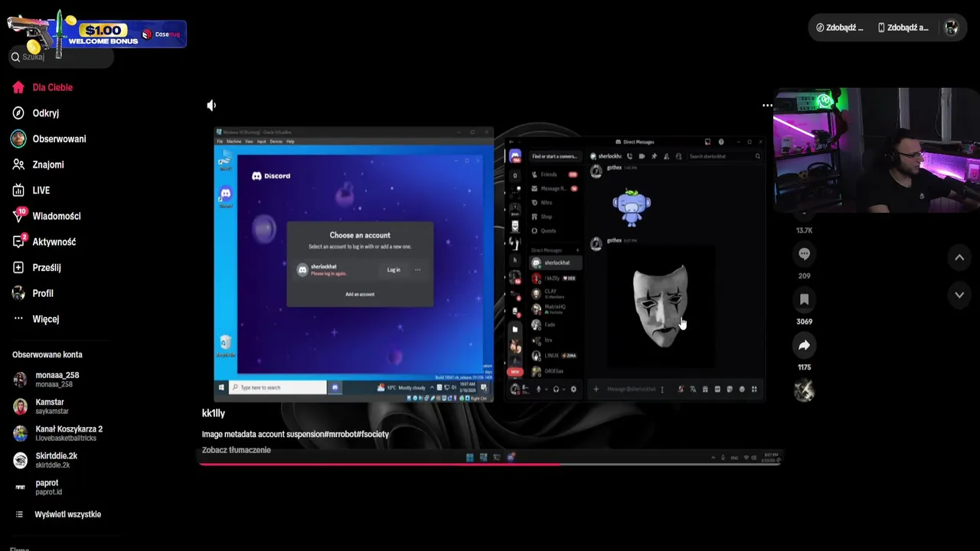Viewport: 980px width, 551px height.
Task: Open the video's three-dot options menu
Action: tap(767, 106)
